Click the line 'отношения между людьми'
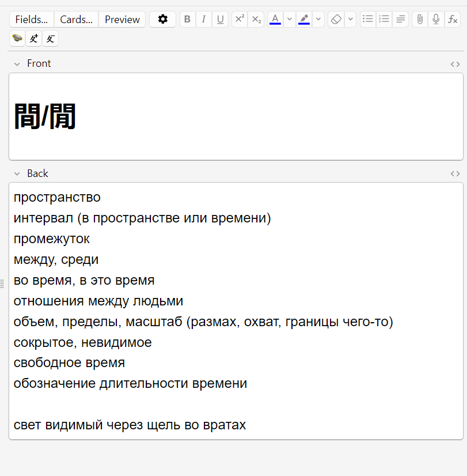This screenshot has width=467, height=476. tap(98, 301)
